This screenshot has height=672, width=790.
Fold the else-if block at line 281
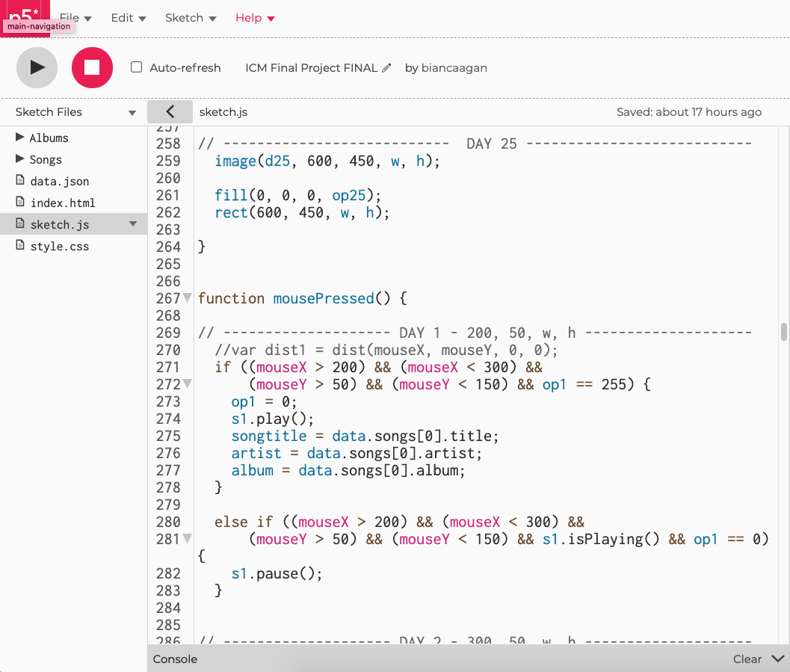pyautogui.click(x=187, y=539)
